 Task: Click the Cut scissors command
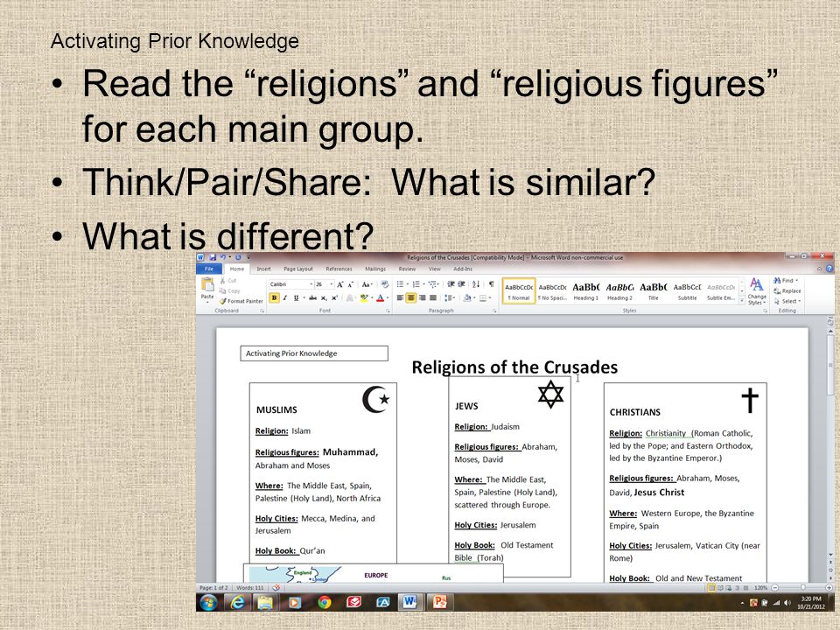[228, 281]
